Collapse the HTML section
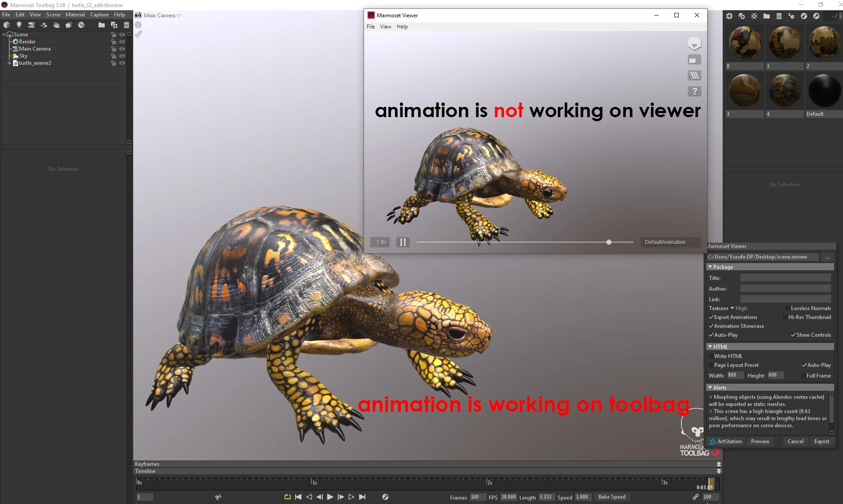 pyautogui.click(x=710, y=347)
